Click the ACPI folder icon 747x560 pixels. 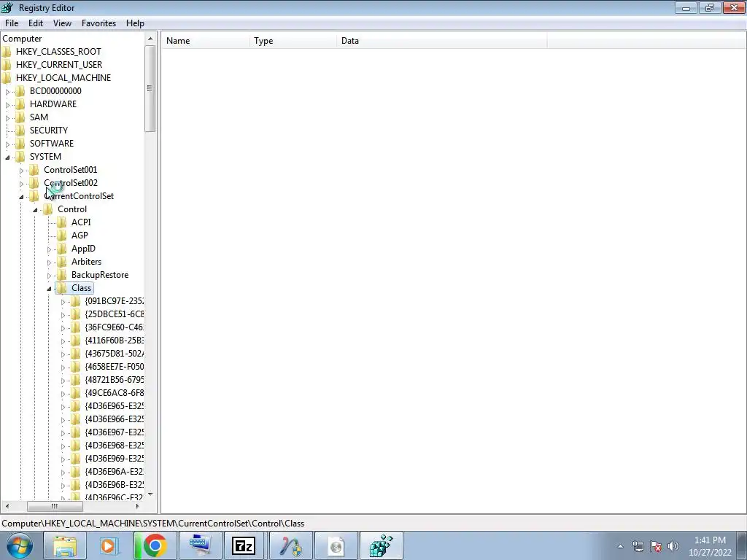(61, 222)
